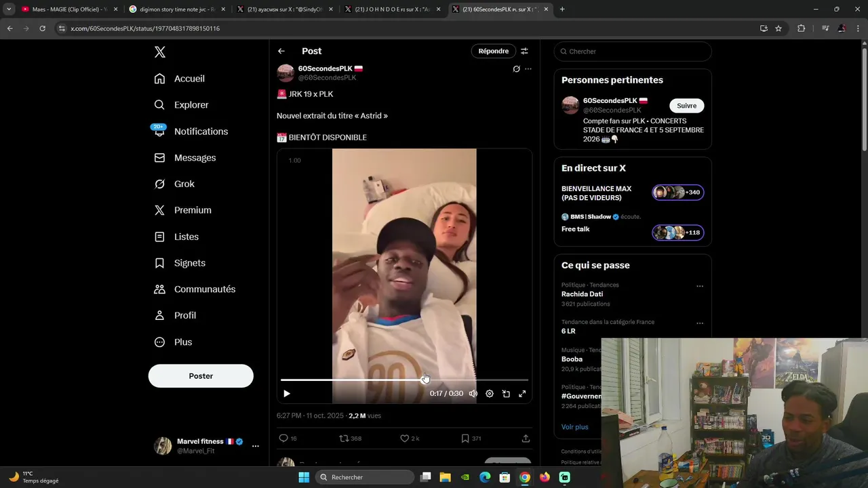Click the address bar URL
868x488 pixels.
pyautogui.click(x=145, y=28)
